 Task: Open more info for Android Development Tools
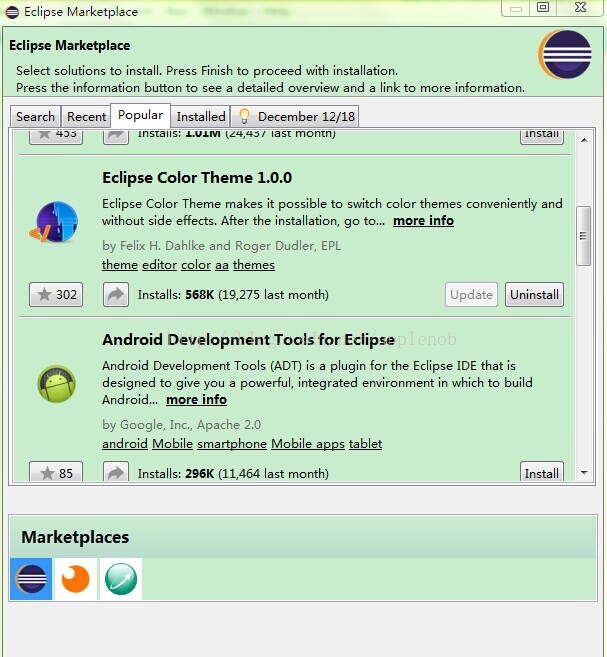coord(196,400)
